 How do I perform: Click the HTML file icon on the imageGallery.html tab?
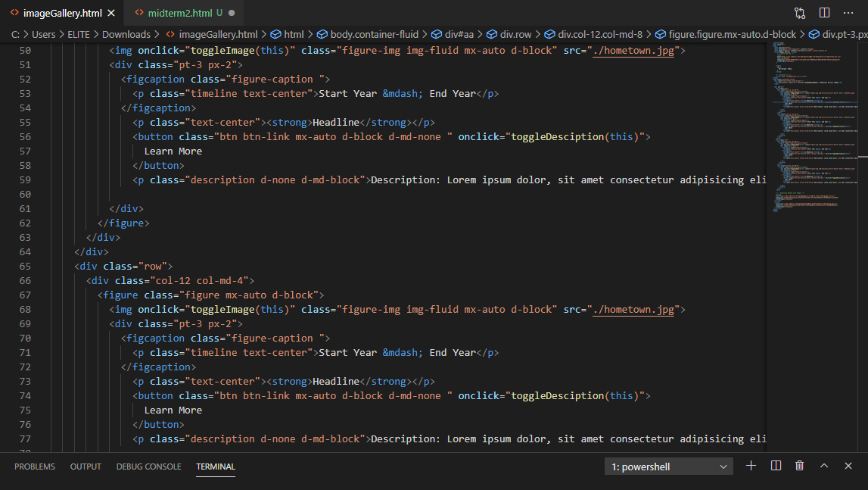coord(14,13)
